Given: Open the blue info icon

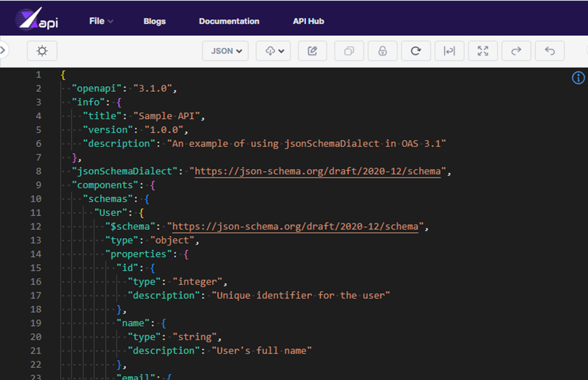Looking at the screenshot, I should click(x=578, y=77).
